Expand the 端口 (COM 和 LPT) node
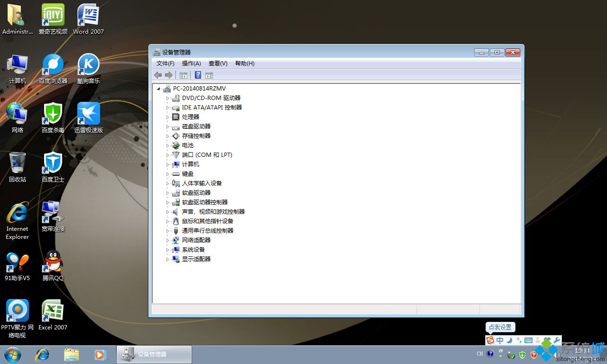607x364 pixels. pos(167,155)
